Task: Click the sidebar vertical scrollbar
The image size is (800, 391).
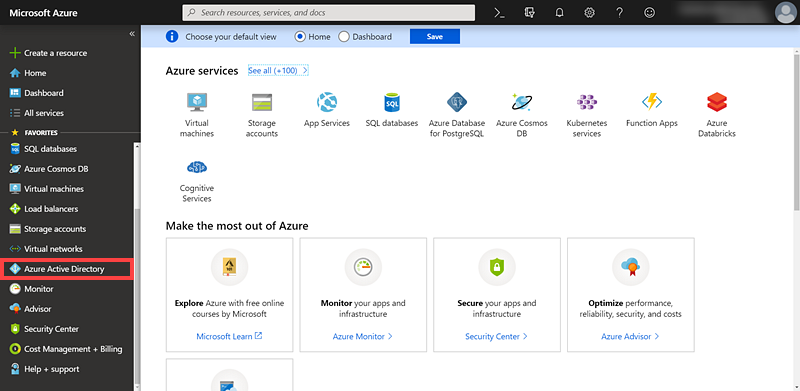Action: (136, 296)
